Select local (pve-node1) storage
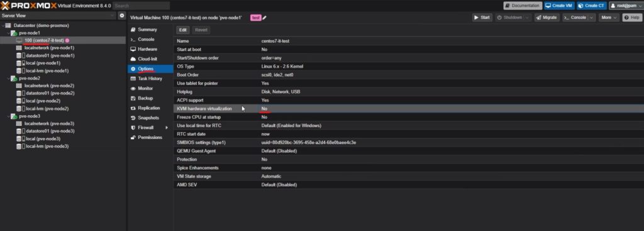Viewport: 644px width, 231px height. pos(43,64)
